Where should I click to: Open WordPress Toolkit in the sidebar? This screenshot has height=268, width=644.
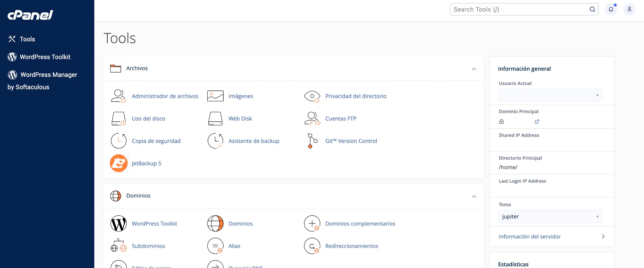(45, 57)
